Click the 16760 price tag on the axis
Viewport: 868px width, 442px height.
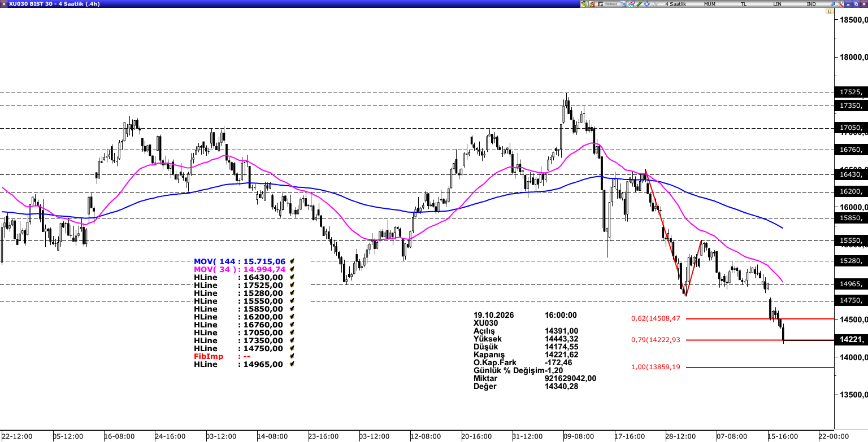pos(851,150)
